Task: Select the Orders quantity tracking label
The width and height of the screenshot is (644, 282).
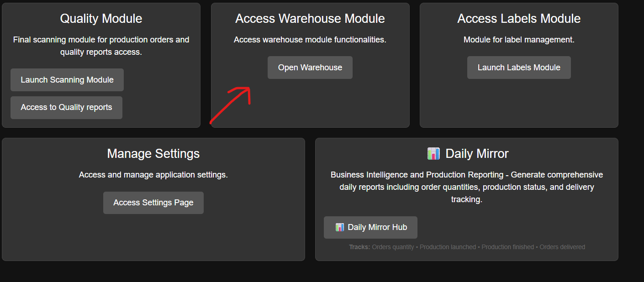Action: (392, 247)
